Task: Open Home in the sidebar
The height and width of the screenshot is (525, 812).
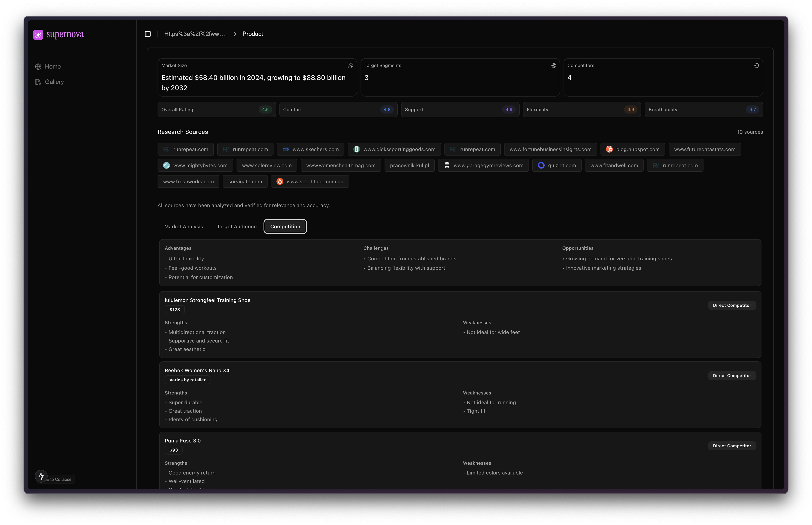Action: [x=52, y=66]
